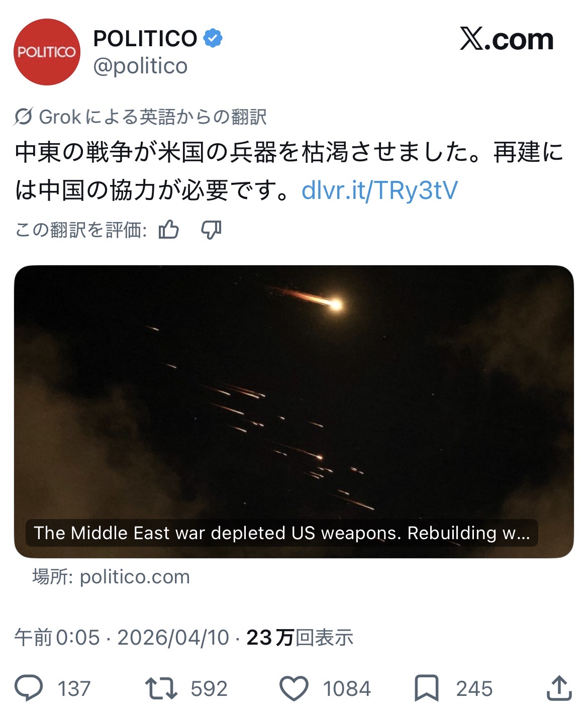Open the politico.com source label
This screenshot has height=716, width=588.
coord(111,577)
